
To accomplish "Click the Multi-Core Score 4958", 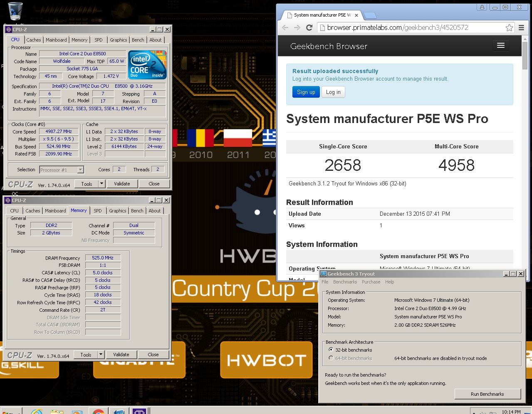I will tap(456, 165).
